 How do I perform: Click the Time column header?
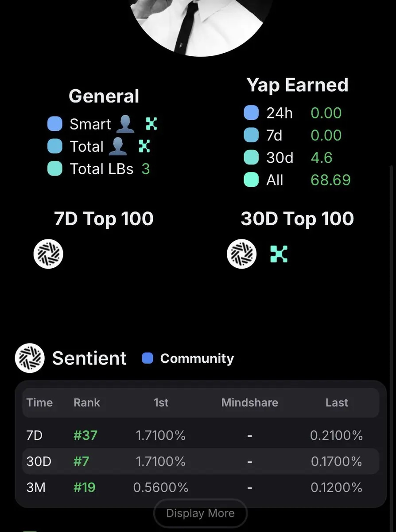pos(39,403)
